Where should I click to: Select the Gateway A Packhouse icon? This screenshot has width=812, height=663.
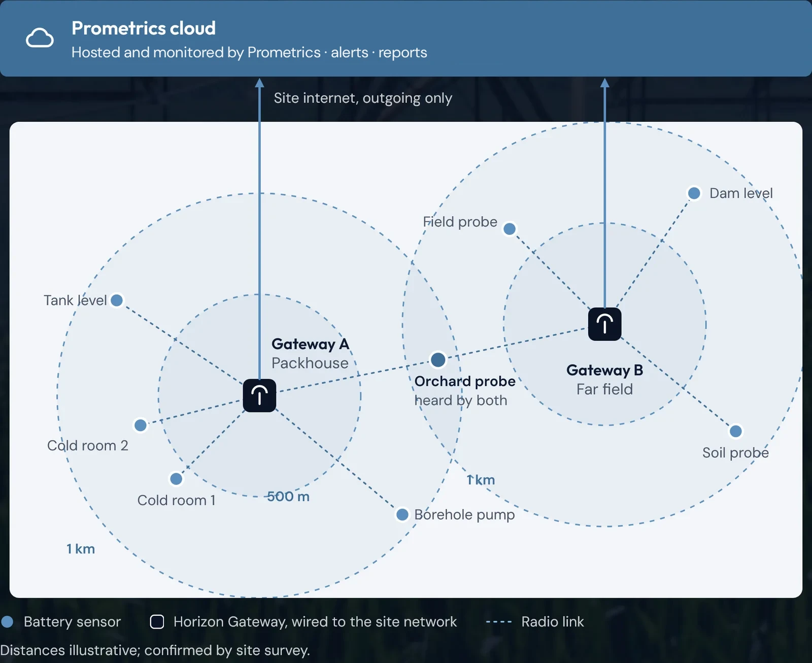pos(259,396)
